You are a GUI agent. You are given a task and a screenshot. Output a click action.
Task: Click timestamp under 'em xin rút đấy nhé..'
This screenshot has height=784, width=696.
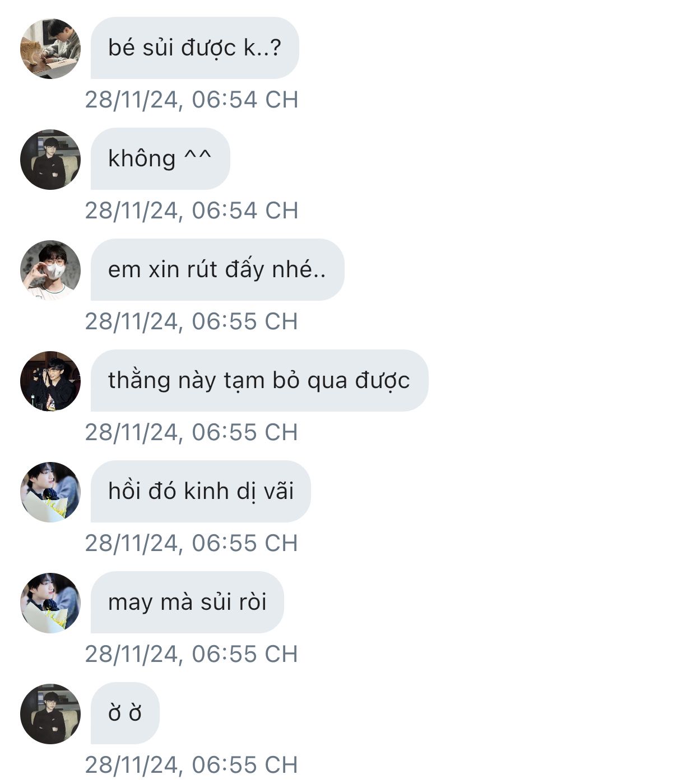[192, 321]
